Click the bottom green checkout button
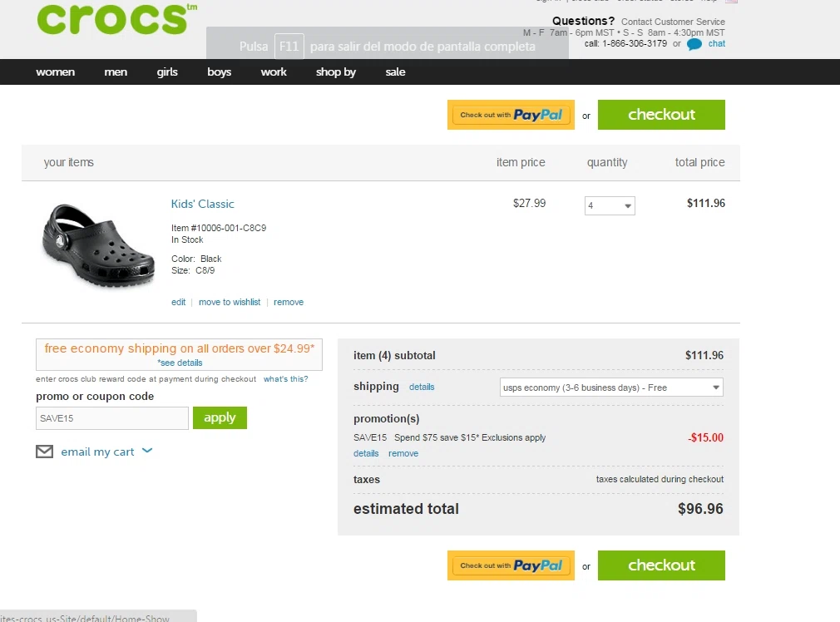The image size is (840, 622). (x=662, y=565)
